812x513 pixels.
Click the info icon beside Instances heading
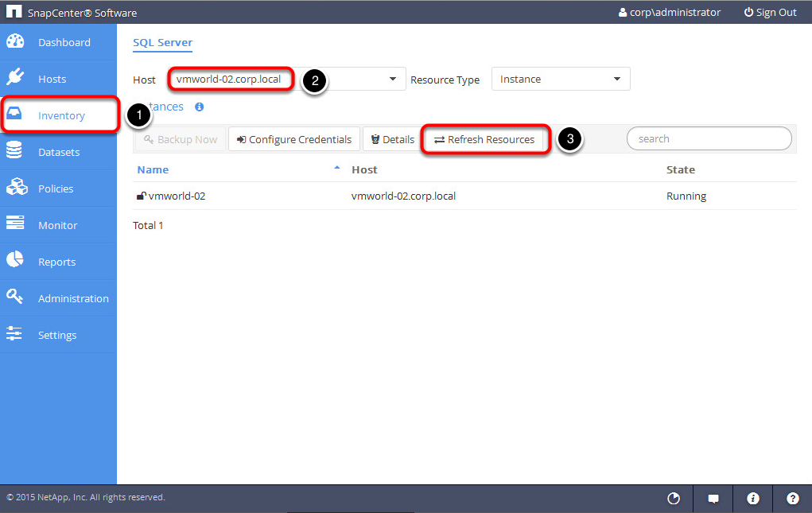[200, 107]
